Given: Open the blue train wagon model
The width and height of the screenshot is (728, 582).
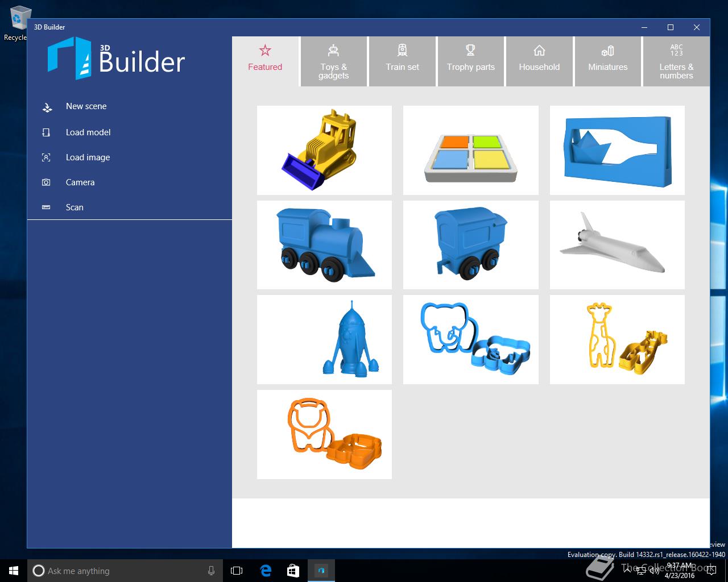Looking at the screenshot, I should pos(471,245).
